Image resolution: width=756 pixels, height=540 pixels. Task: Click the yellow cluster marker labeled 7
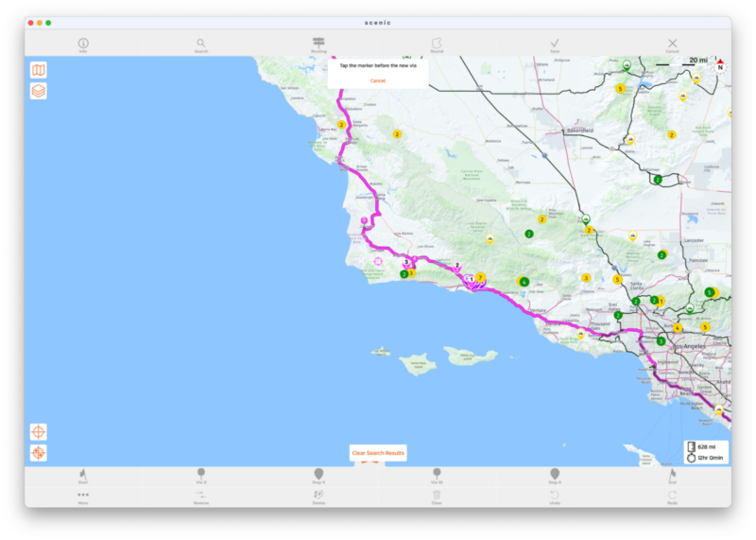pyautogui.click(x=480, y=277)
